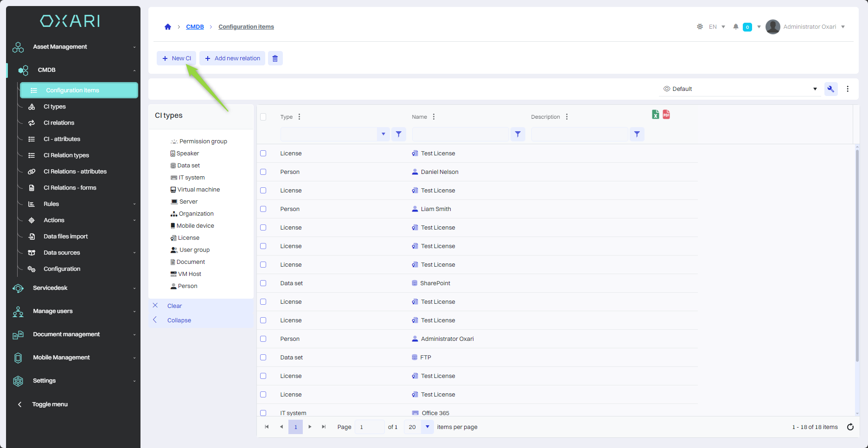Export the list to Excel
The image size is (868, 448).
(x=655, y=115)
